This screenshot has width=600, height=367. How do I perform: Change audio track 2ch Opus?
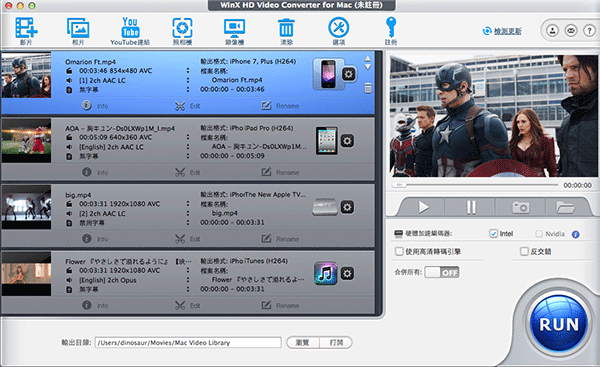click(x=188, y=280)
